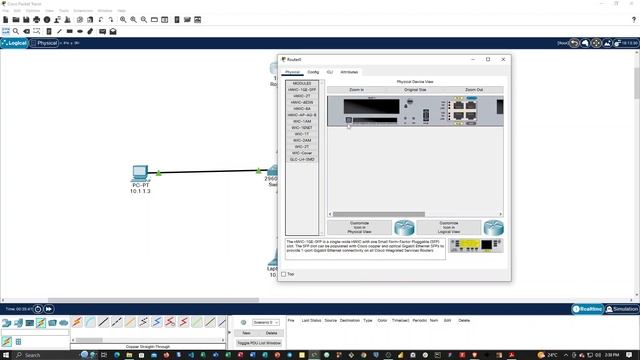Click the Open file folder icon
This screenshot has width=640, height=360.
point(16,20)
